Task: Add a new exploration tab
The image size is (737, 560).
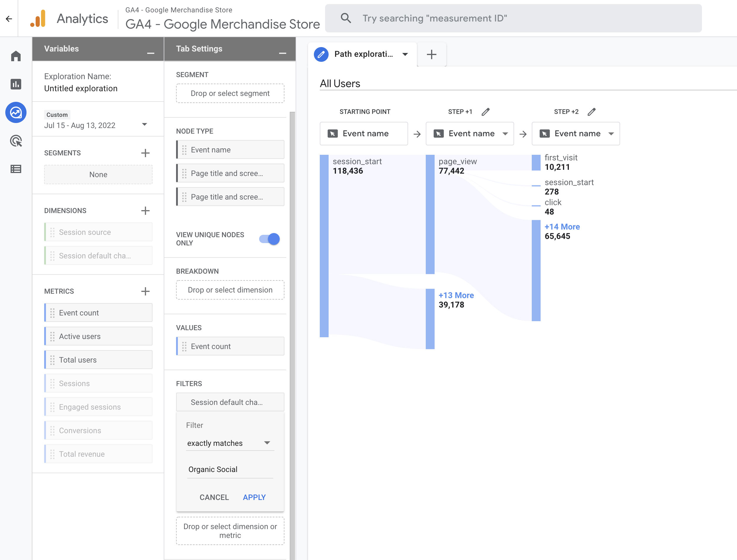Action: coord(432,54)
